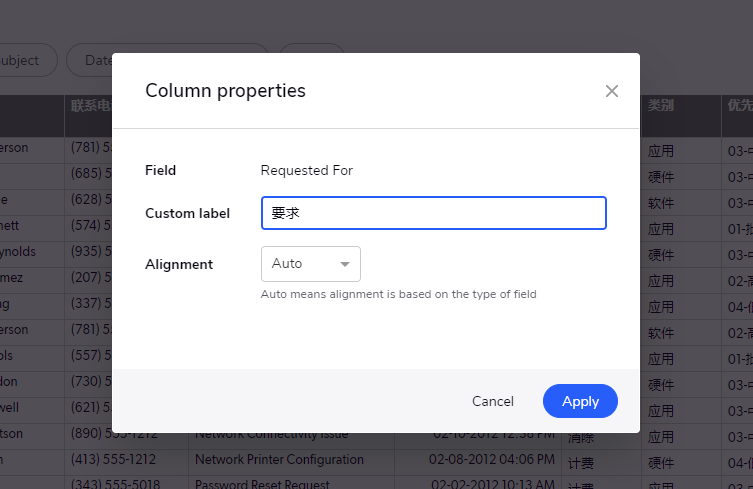Viewport: 753px width, 489px height.
Task: Click the Cancel button
Action: click(493, 401)
